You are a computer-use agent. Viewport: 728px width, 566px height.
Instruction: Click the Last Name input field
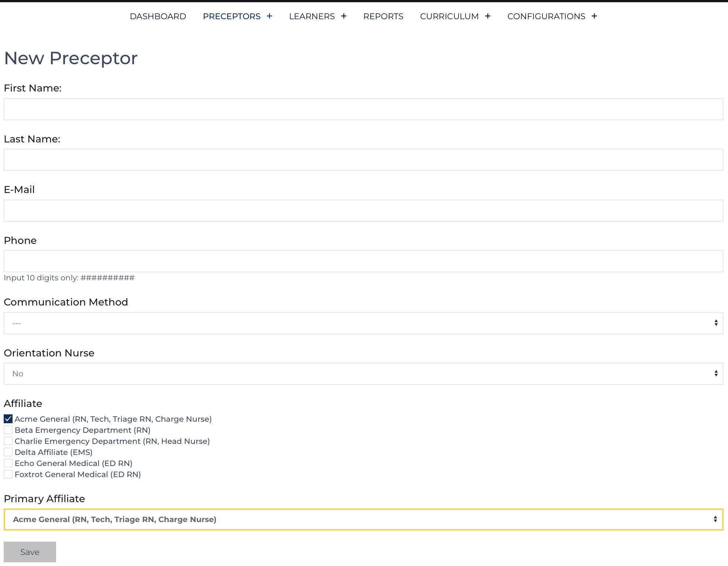click(x=364, y=160)
